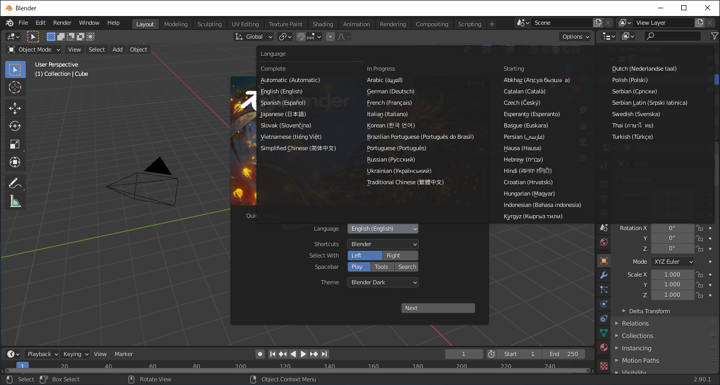Open the Options dropdown
720x385 pixels.
[x=575, y=37]
